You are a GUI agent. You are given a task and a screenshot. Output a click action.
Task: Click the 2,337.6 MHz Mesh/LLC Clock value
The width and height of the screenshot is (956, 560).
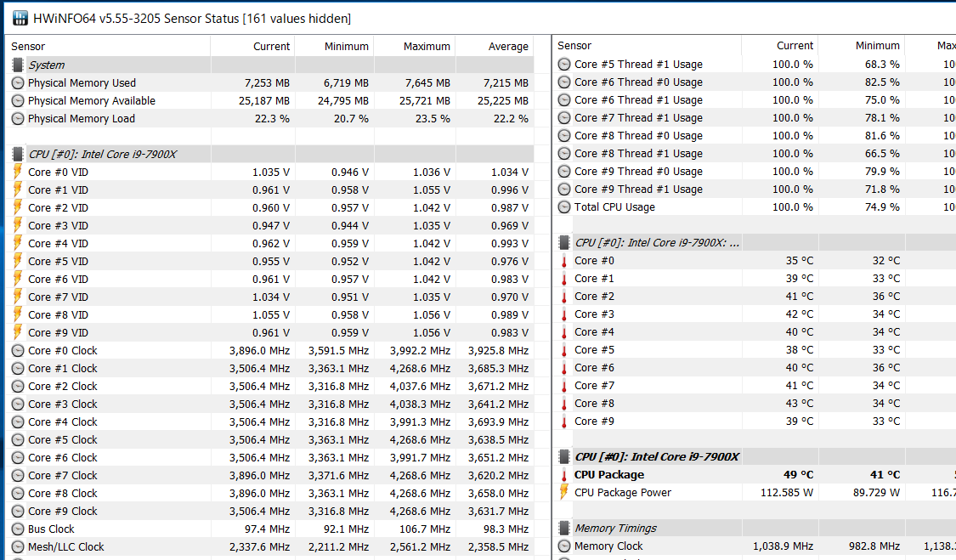coord(260,546)
